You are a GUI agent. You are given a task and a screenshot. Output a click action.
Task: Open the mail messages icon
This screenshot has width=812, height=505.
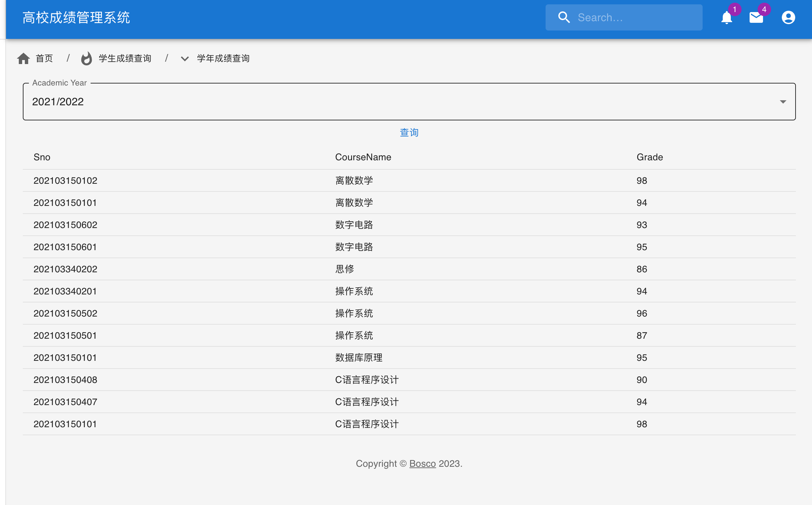pyautogui.click(x=756, y=18)
